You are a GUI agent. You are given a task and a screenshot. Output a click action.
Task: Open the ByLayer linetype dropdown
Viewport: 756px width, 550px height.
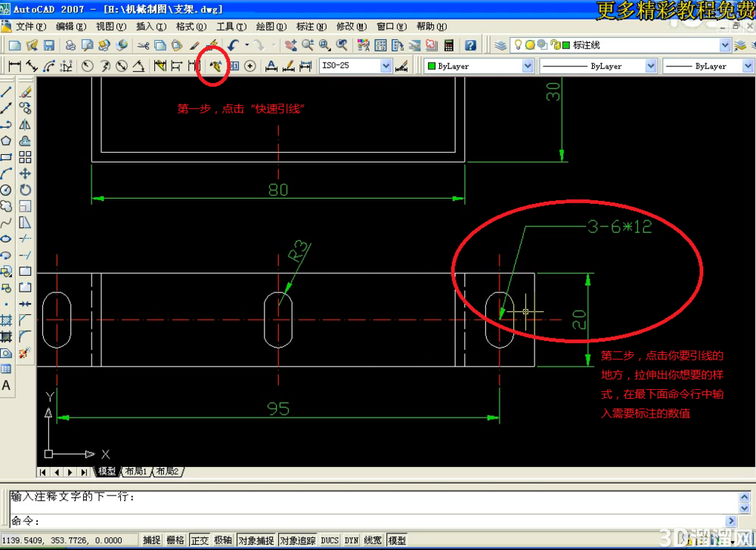click(651, 66)
